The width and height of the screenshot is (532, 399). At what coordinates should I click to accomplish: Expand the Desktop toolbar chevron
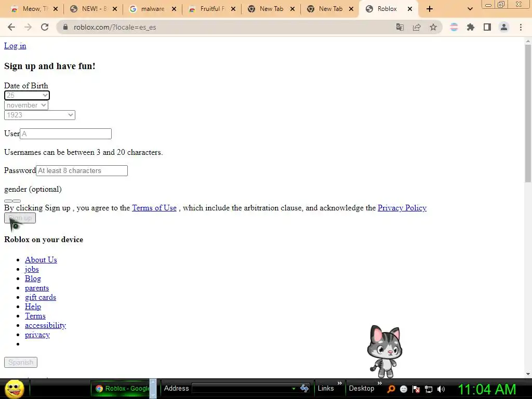pos(380,383)
